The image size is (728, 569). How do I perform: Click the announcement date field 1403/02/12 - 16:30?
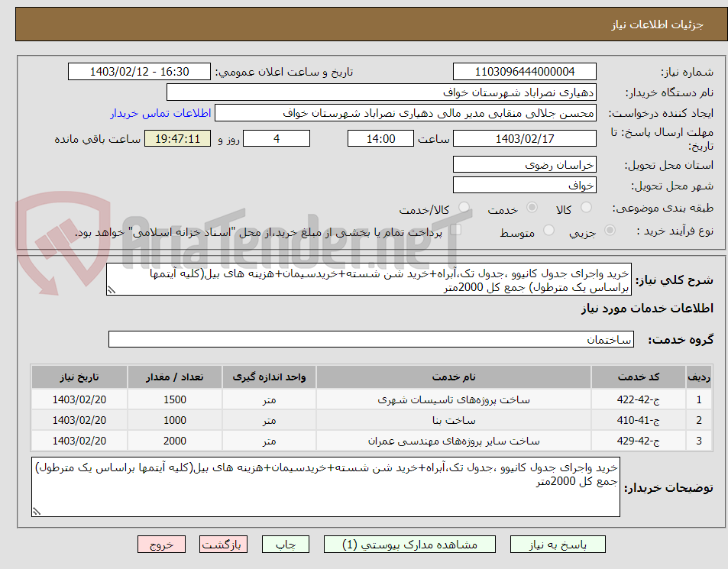coord(139,72)
